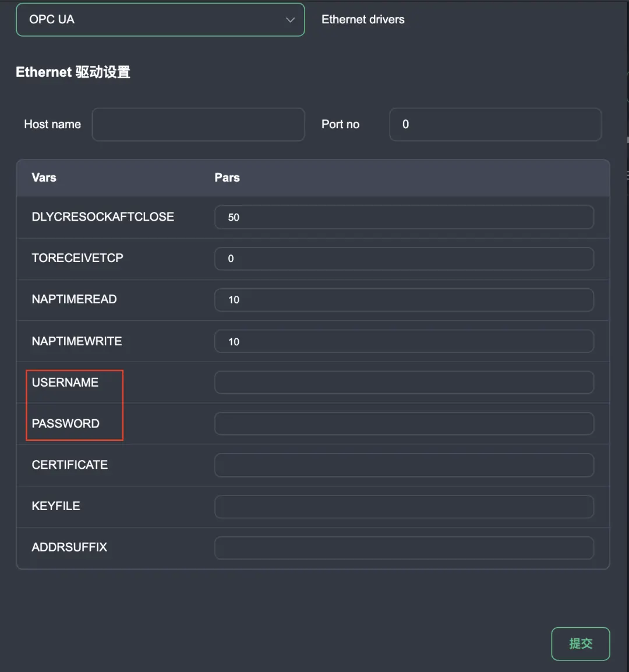Focus the ADDRSUFFIX parameter field
The width and height of the screenshot is (629, 672).
pyautogui.click(x=404, y=548)
